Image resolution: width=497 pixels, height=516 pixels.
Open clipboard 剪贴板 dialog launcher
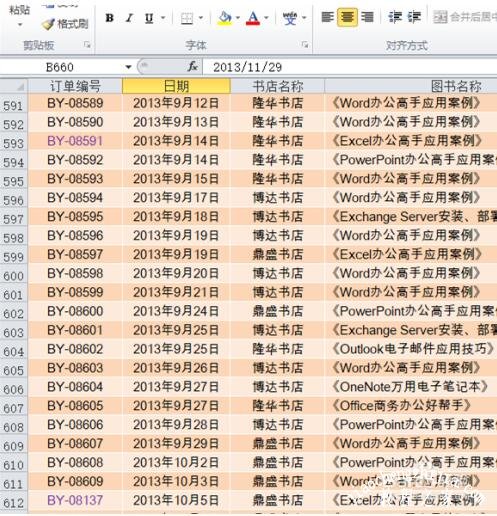coord(87,45)
